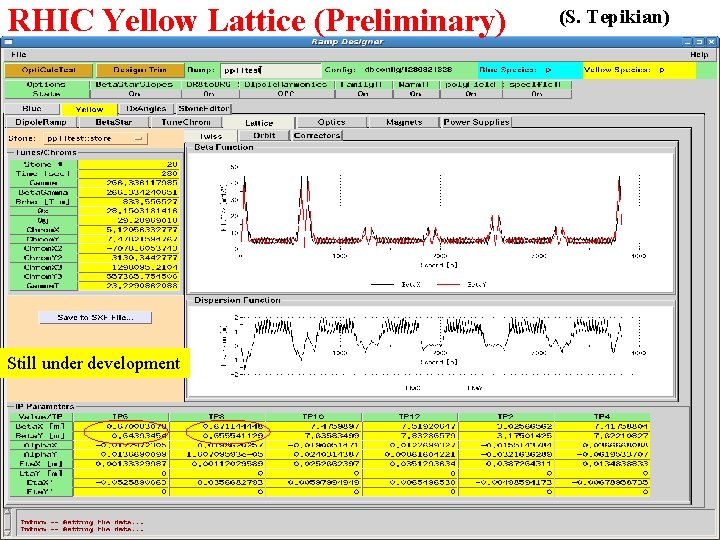Click the Save to SXF File button
This screenshot has height=540, width=720.
95,317
